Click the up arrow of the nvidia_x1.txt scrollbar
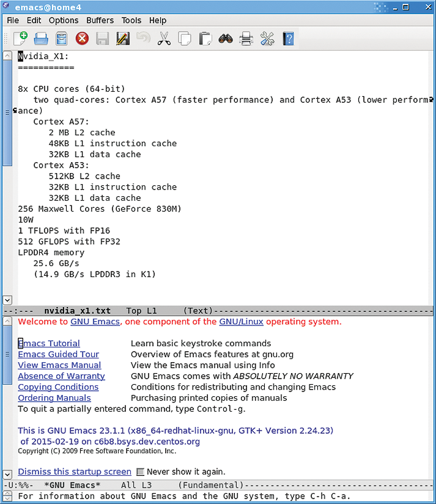The width and height of the screenshot is (436, 504). [x=7, y=56]
